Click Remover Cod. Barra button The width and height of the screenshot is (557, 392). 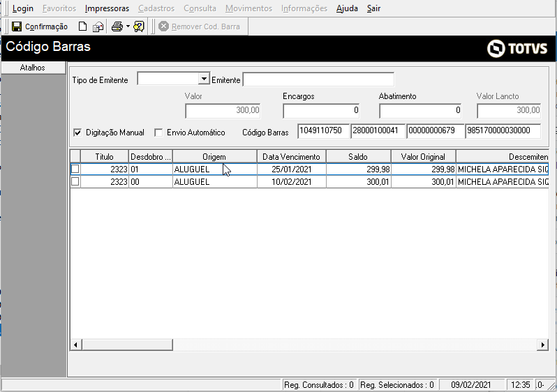click(x=200, y=27)
